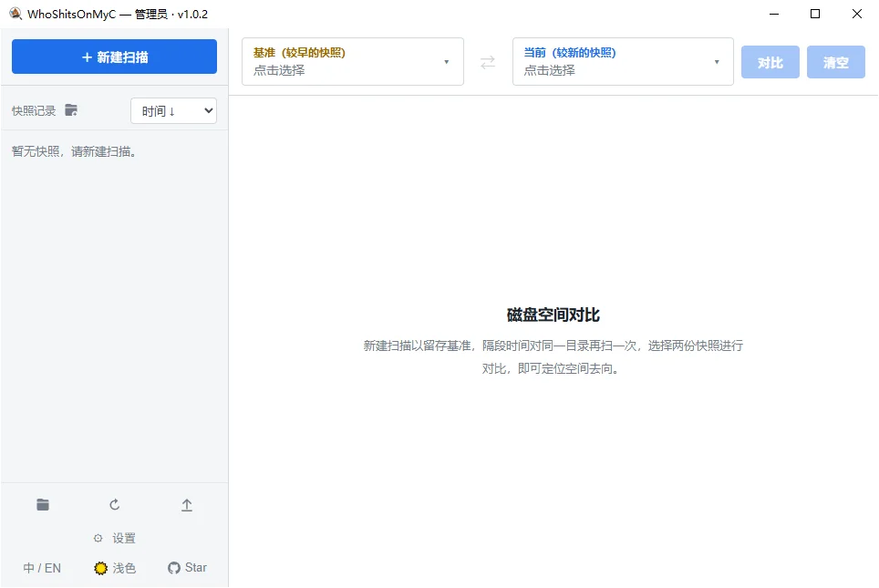879x588 pixels.
Task: Click the app logo in the title bar
Action: coord(16,14)
